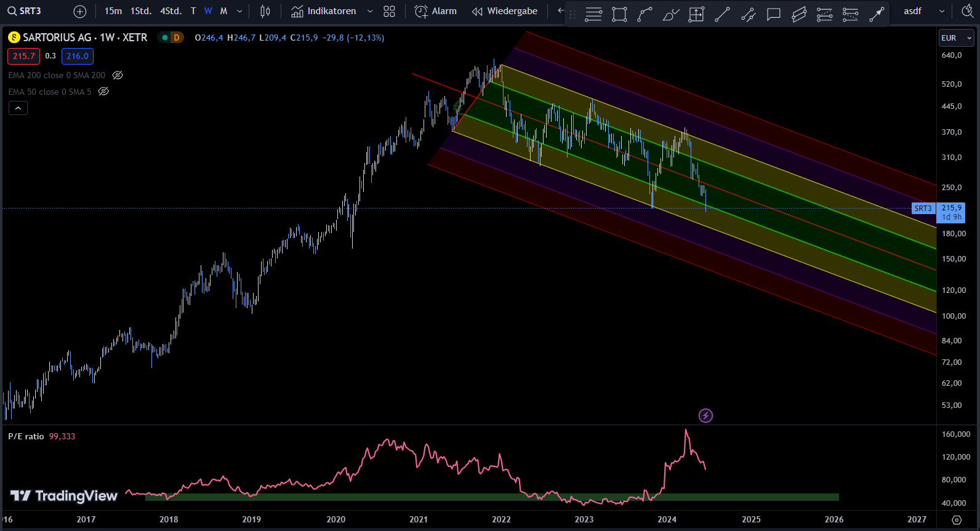The image size is (980, 531).
Task: Click the orange D data status badge
Action: pyautogui.click(x=177, y=38)
